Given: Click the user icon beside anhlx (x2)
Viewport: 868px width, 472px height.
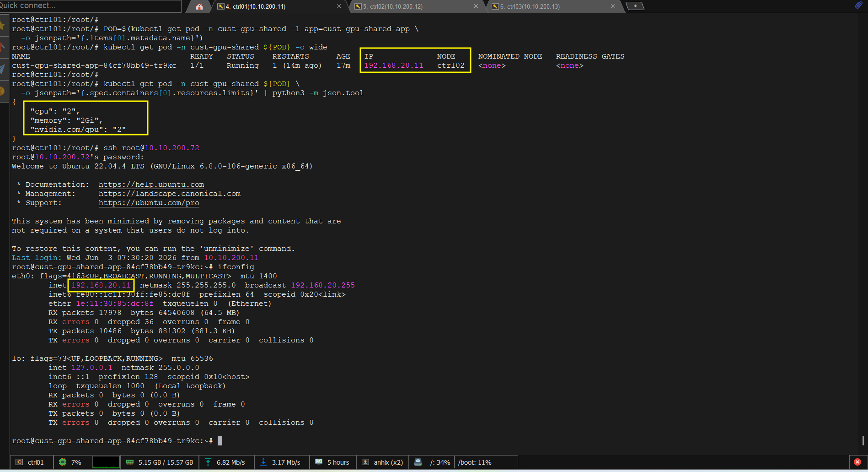Looking at the screenshot, I should (x=365, y=462).
